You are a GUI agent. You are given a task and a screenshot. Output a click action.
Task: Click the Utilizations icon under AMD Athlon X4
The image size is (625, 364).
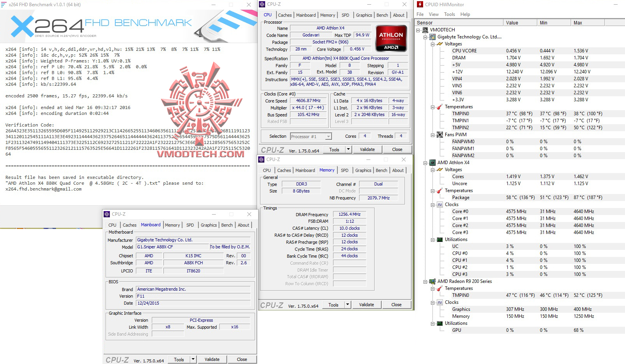click(x=440, y=239)
